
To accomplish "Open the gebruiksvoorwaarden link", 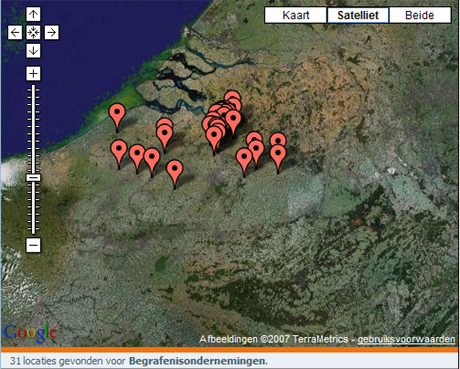I will (406, 339).
